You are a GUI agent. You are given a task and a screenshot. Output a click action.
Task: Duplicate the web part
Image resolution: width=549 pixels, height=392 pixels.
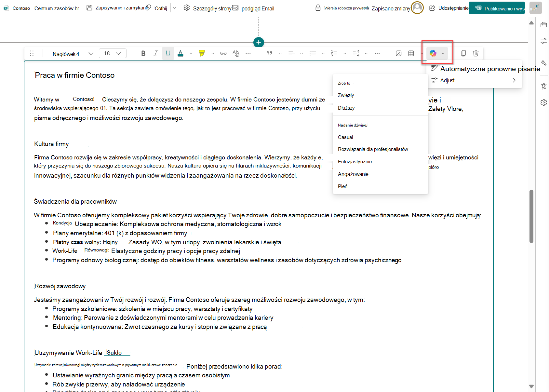pos(463,53)
